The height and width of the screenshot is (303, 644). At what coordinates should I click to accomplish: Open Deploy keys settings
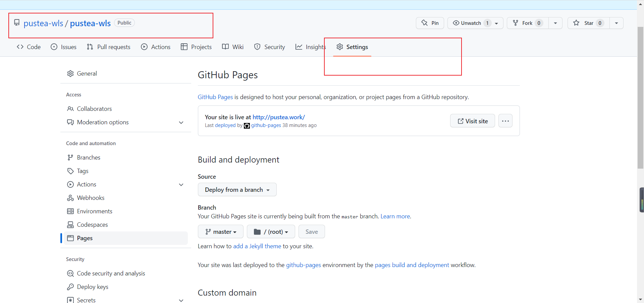point(93,287)
